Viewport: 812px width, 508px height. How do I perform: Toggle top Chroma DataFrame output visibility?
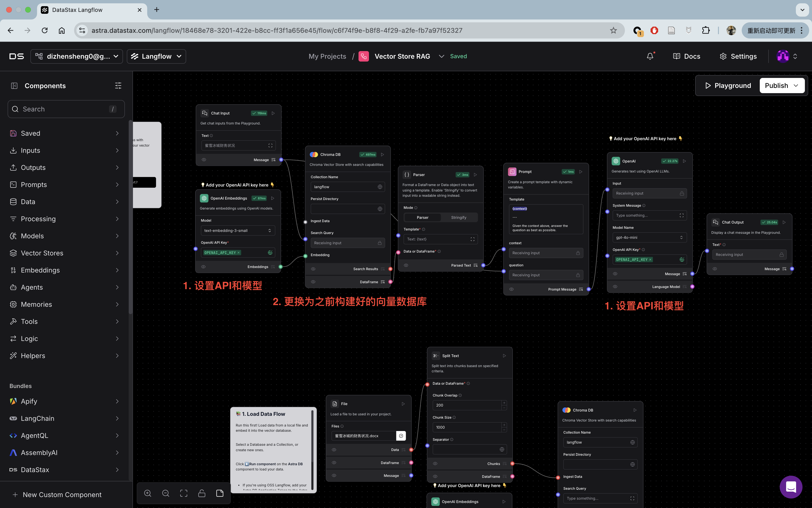(x=313, y=282)
